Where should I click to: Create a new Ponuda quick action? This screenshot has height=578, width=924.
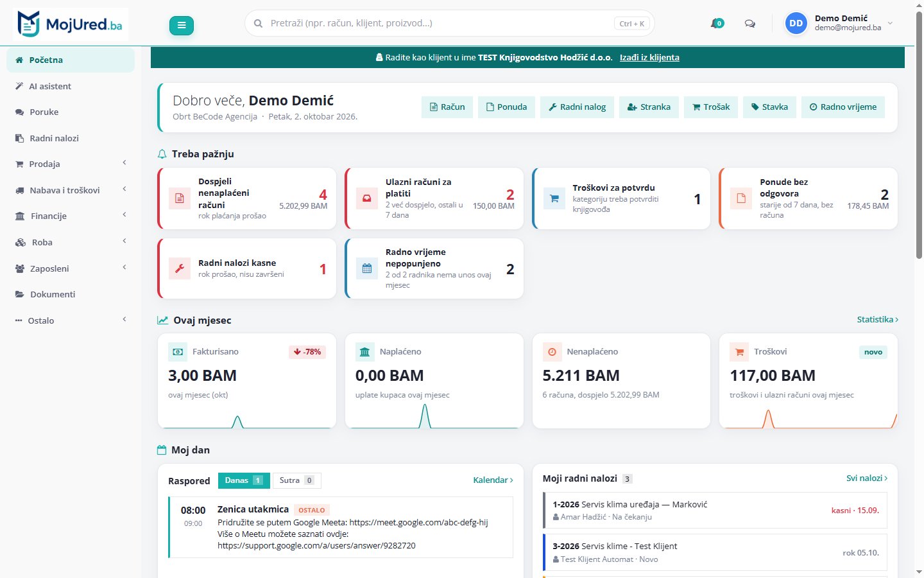pos(507,107)
